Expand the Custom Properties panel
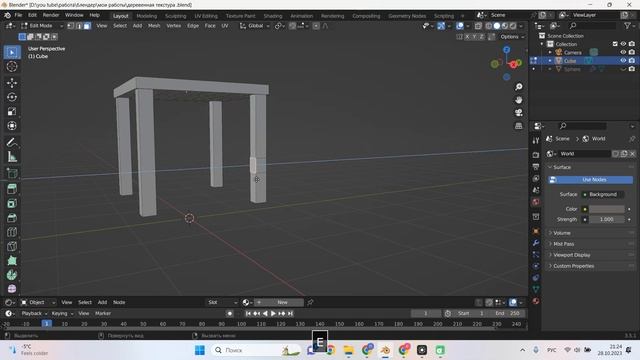The height and width of the screenshot is (360, 640). (573, 266)
